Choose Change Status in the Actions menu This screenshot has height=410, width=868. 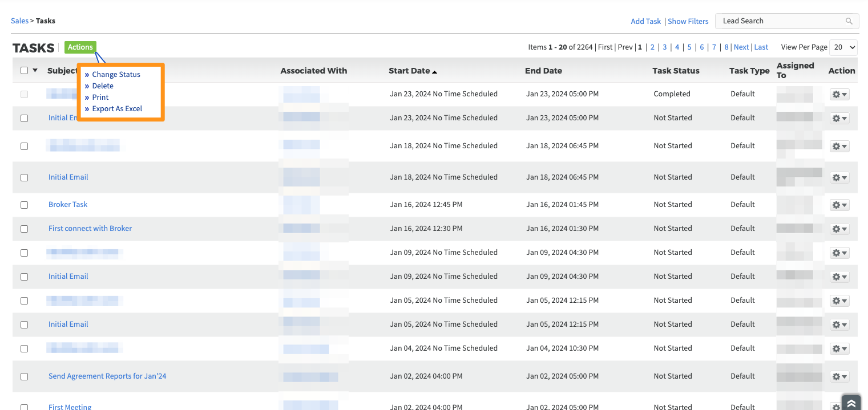[116, 74]
